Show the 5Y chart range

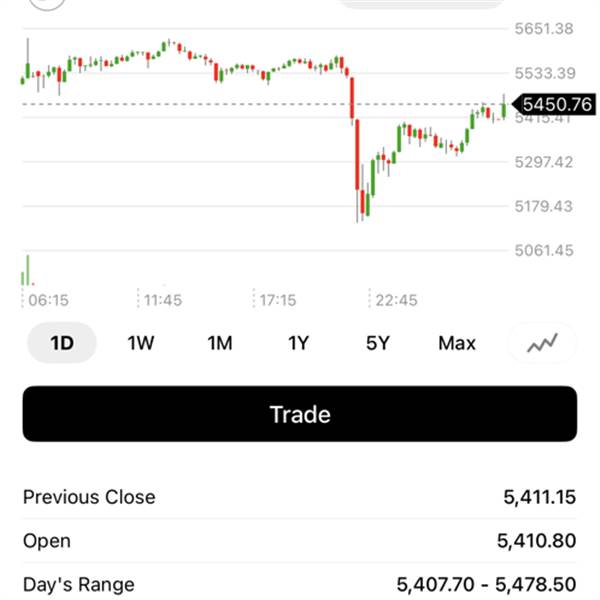(x=377, y=343)
